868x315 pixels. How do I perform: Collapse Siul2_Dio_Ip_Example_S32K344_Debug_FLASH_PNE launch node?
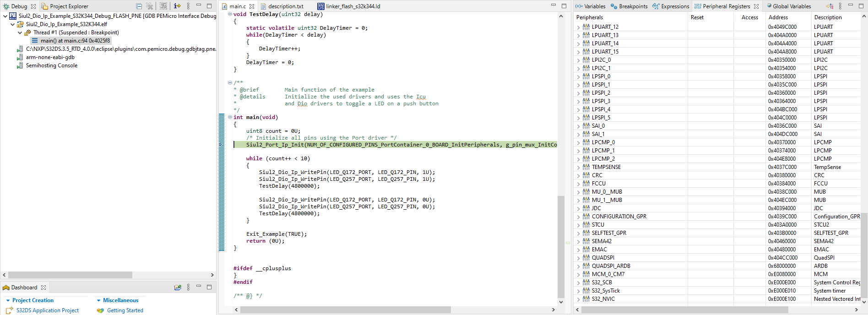point(5,16)
